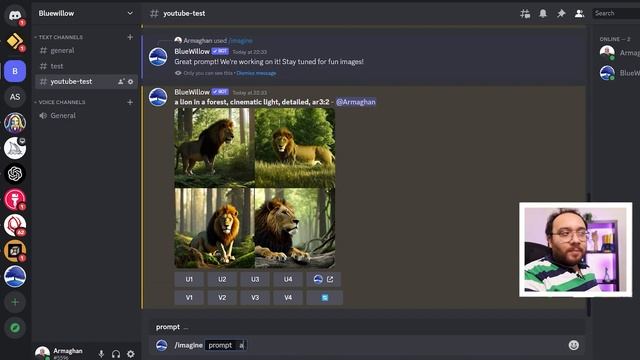This screenshot has height=360, width=640.
Task: Open top-left lion image
Action: [214, 147]
